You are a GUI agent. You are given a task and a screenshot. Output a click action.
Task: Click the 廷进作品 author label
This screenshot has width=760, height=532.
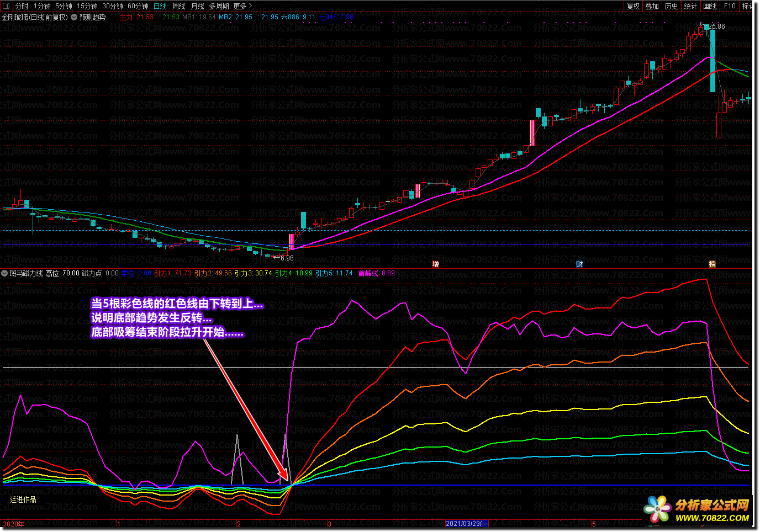tap(23, 499)
